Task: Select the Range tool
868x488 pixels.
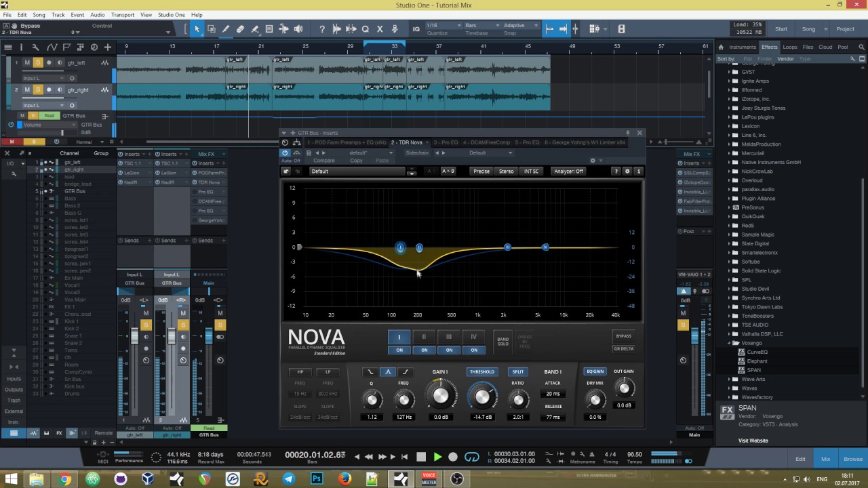Action: pyautogui.click(x=212, y=29)
